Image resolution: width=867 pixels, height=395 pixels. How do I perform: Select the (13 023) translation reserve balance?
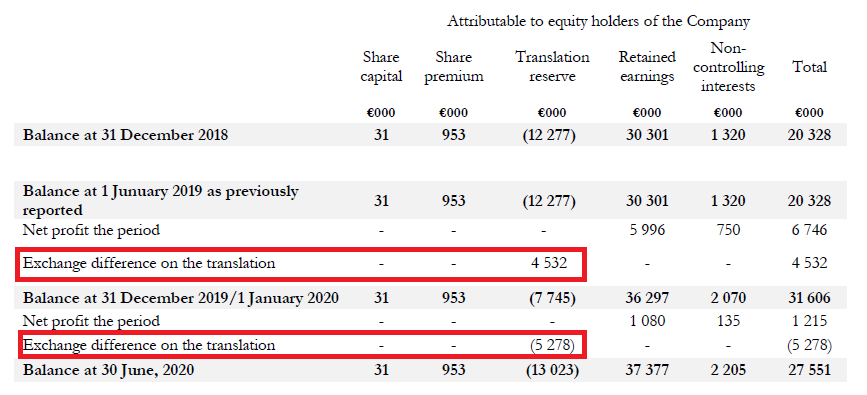pyautogui.click(x=552, y=369)
